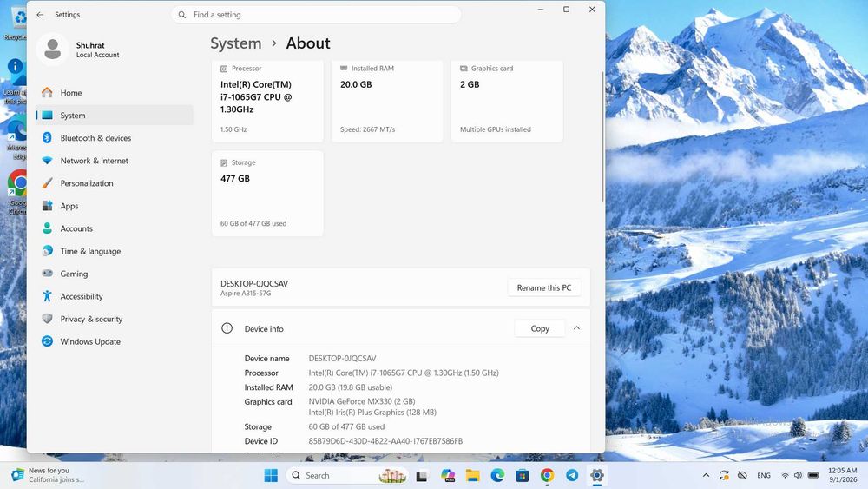
Task: Launch Copilot from the taskbar
Action: [x=447, y=475]
